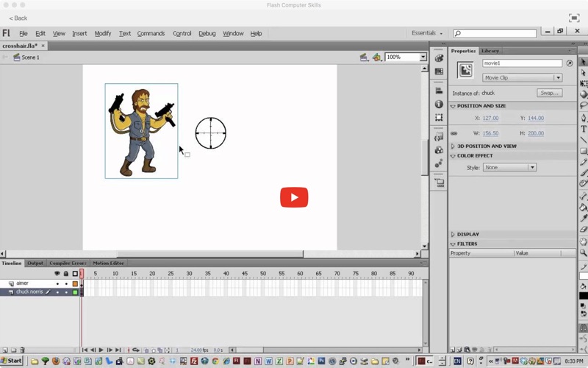Open the stage zoom 100% dropdown
Viewport: 588px width, 368px height.
(x=423, y=57)
